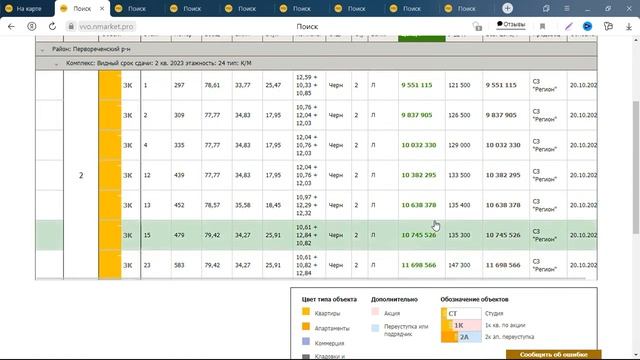Click price per meter 121 500
Viewport: 640px width, 360px height.
click(459, 85)
